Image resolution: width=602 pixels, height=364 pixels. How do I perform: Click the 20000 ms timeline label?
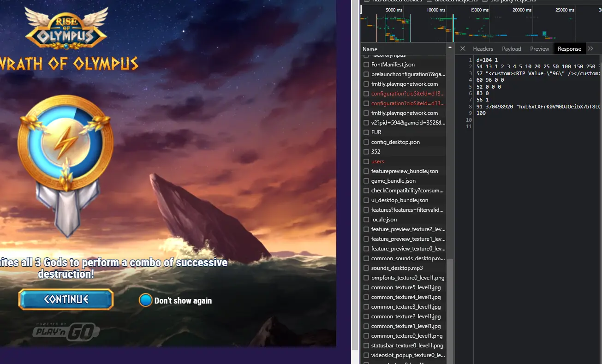tap(522, 10)
